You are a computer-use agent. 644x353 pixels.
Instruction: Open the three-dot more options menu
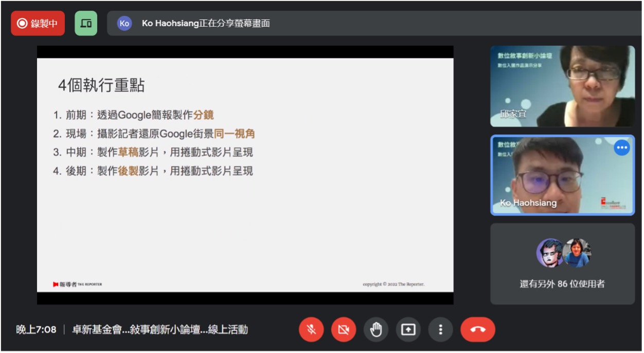coord(440,329)
